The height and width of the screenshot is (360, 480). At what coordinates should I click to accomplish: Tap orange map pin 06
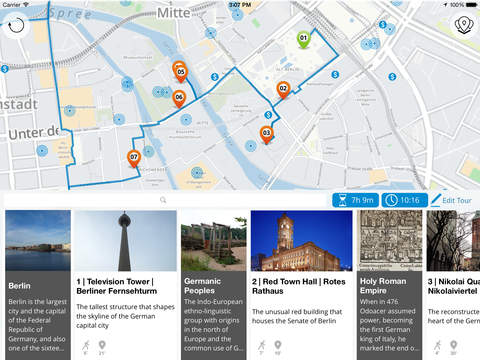tap(179, 99)
